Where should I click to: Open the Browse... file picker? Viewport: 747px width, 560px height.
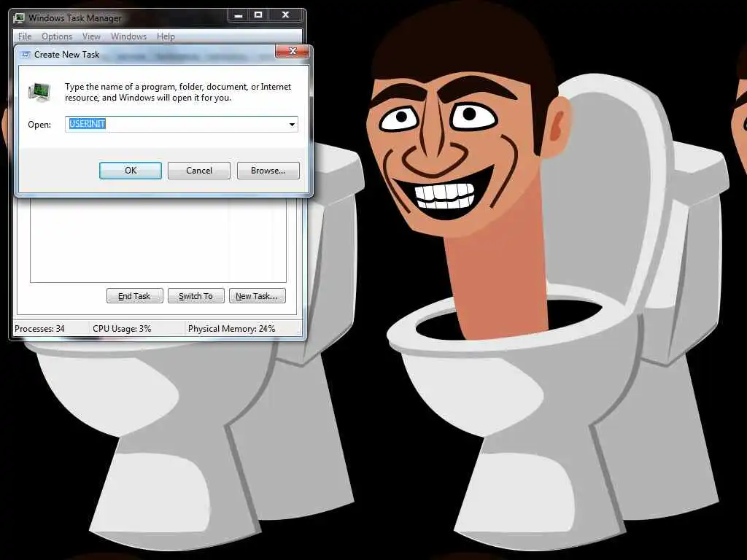pyautogui.click(x=268, y=171)
